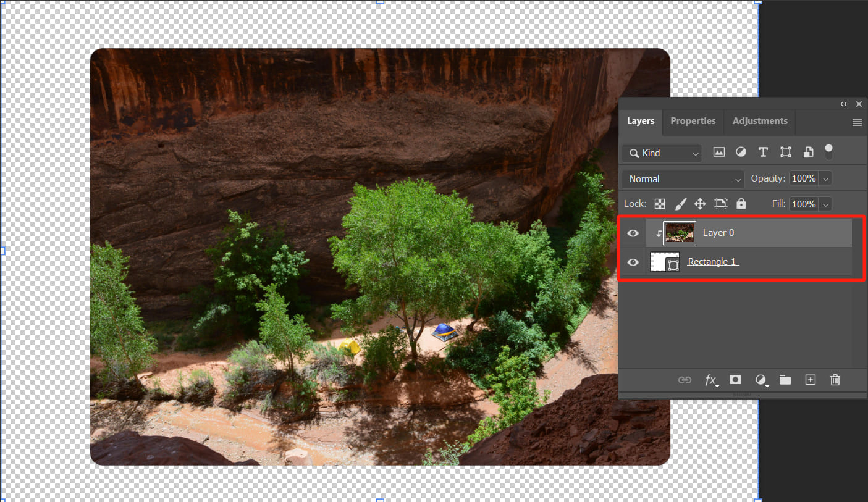Toggle lock transparent pixels

pos(660,204)
